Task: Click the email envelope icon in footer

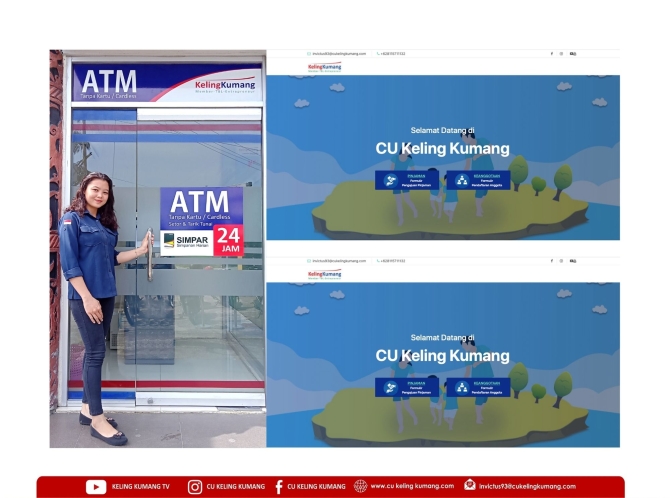Action: [470, 486]
